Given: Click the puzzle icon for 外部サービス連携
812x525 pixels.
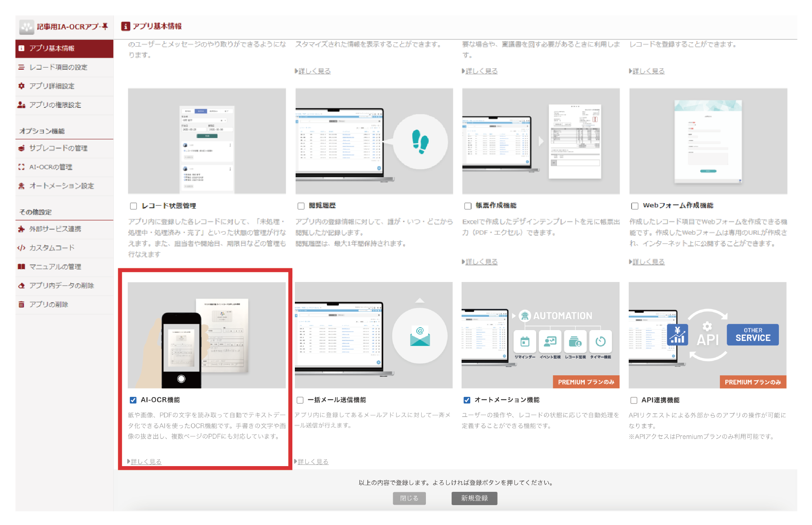Looking at the screenshot, I should (22, 229).
